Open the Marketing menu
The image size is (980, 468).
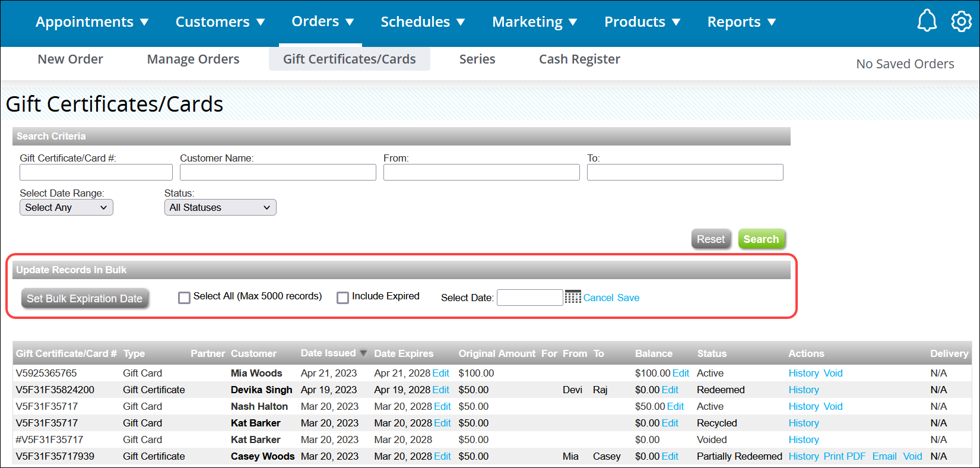(534, 22)
